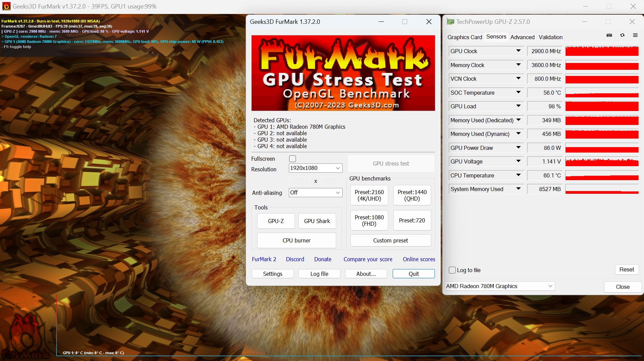The height and width of the screenshot is (361, 644).
Task: Start the CPU burner tool
Action: tap(297, 240)
